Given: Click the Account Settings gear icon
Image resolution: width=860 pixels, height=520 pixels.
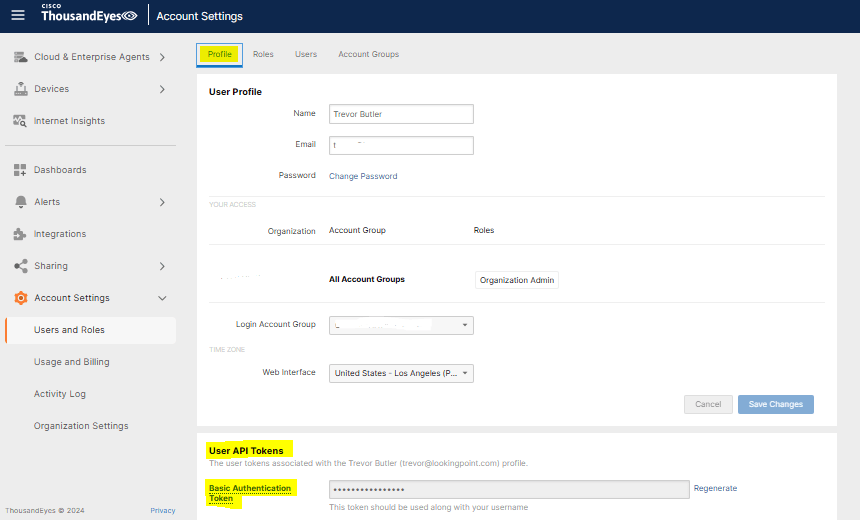Looking at the screenshot, I should pos(20,298).
